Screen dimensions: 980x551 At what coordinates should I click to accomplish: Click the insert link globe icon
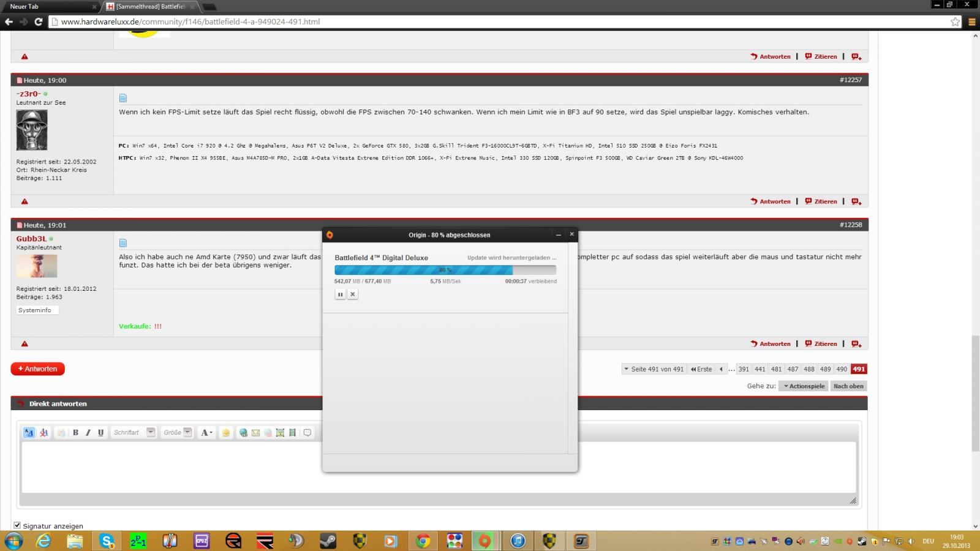point(243,432)
